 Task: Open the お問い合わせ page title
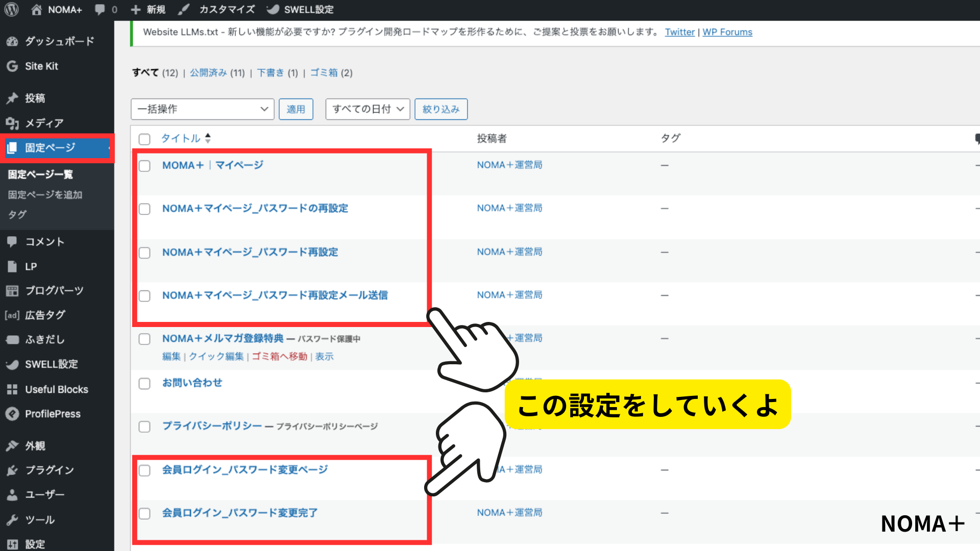coord(192,383)
